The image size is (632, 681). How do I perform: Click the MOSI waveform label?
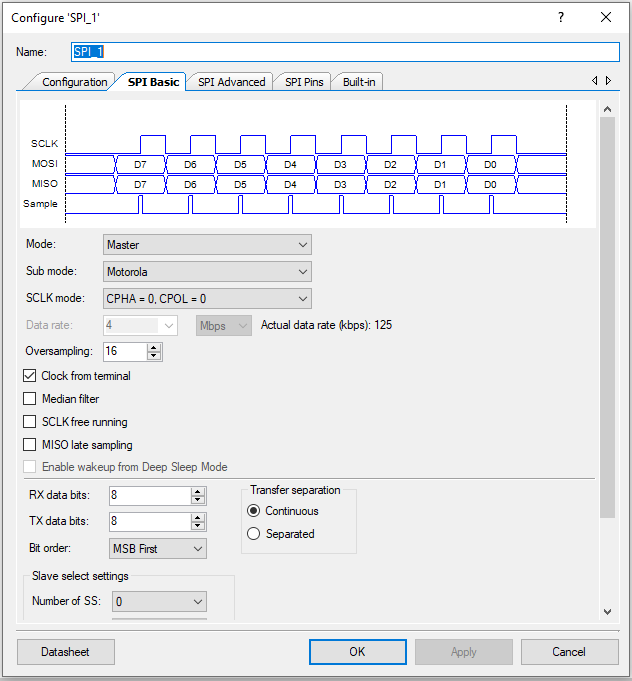point(44,164)
